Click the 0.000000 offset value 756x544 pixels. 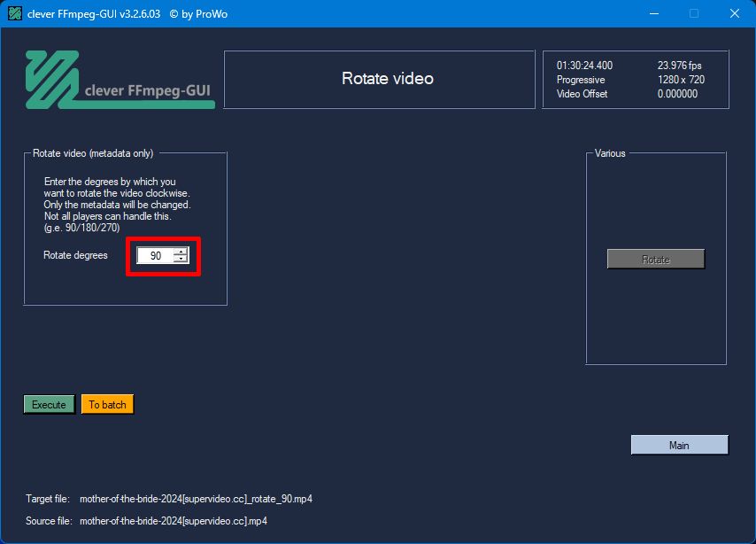tap(677, 94)
